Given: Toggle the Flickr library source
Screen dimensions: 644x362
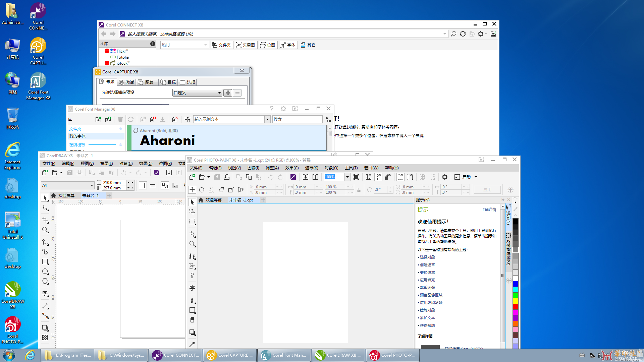Looking at the screenshot, I should (107, 51).
